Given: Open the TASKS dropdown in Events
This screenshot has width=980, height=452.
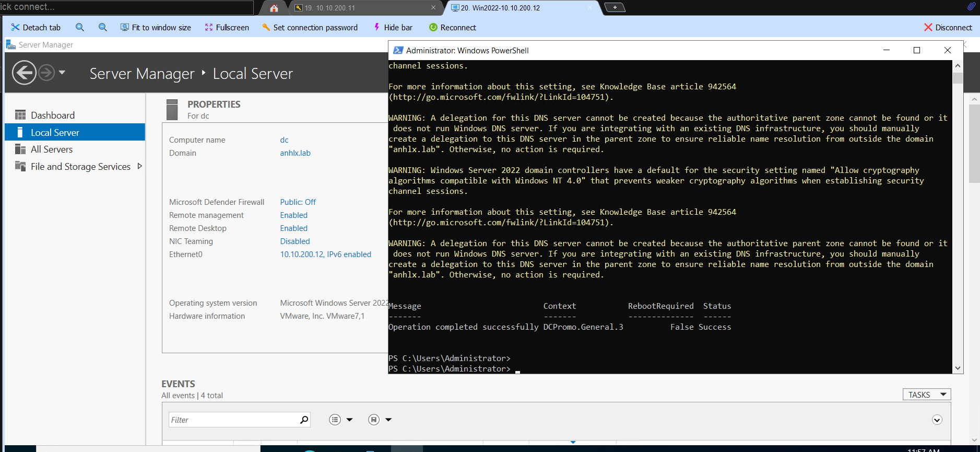Looking at the screenshot, I should [x=926, y=395].
